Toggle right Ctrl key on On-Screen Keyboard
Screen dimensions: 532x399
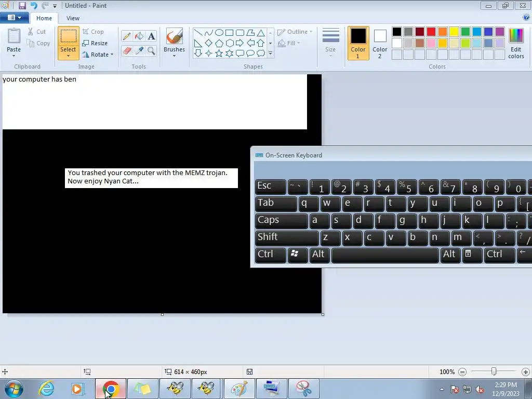[x=499, y=255]
